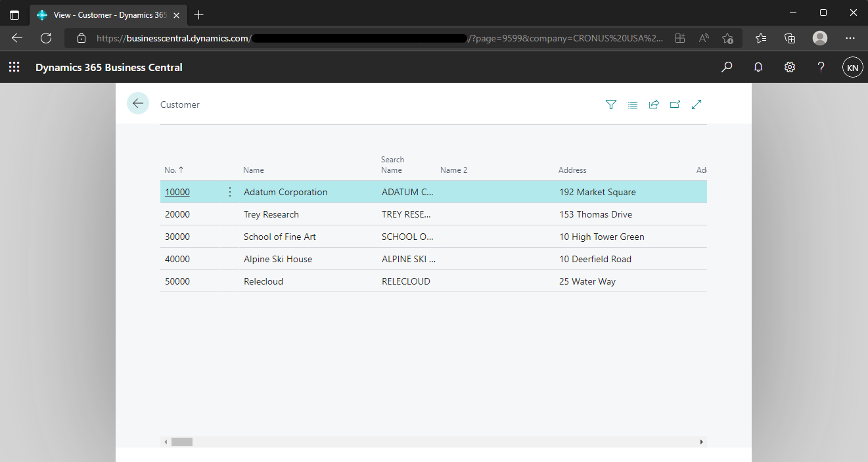Click the Dynamics 365 Business Central title
This screenshot has width=868, height=462.
coord(109,67)
